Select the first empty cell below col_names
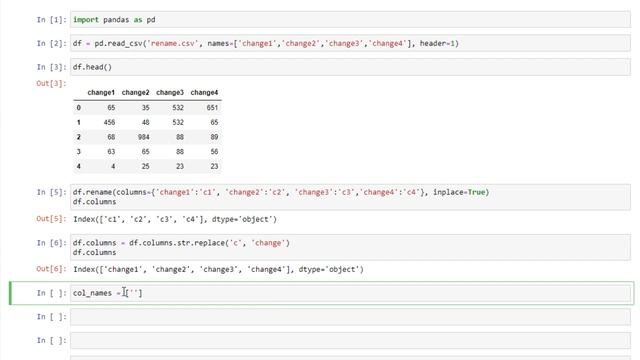The width and height of the screenshot is (640, 360). coord(350,317)
